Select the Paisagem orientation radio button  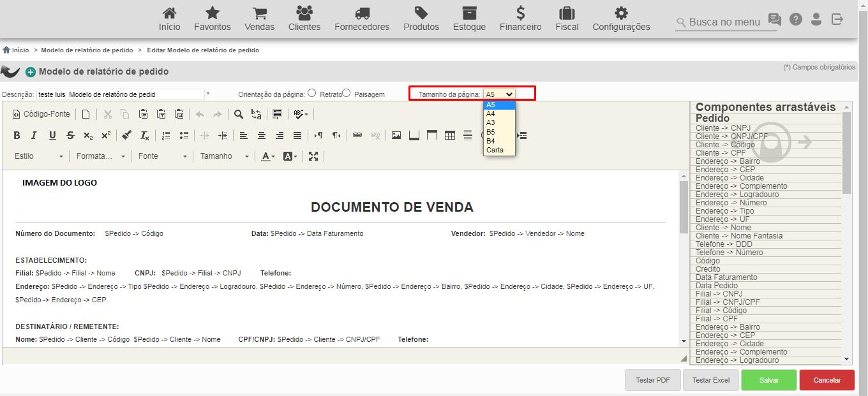tap(346, 93)
